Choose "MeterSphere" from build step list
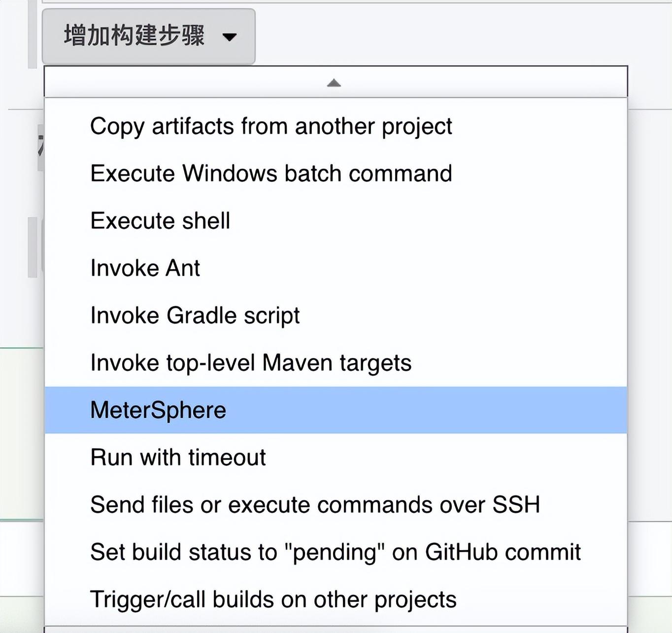Image resolution: width=672 pixels, height=633 pixels. coord(158,410)
